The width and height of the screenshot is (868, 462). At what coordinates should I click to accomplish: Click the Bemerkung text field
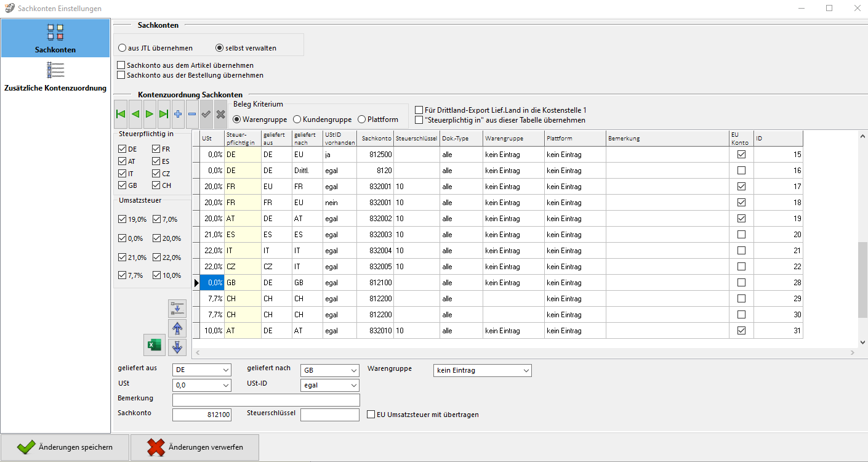click(266, 400)
